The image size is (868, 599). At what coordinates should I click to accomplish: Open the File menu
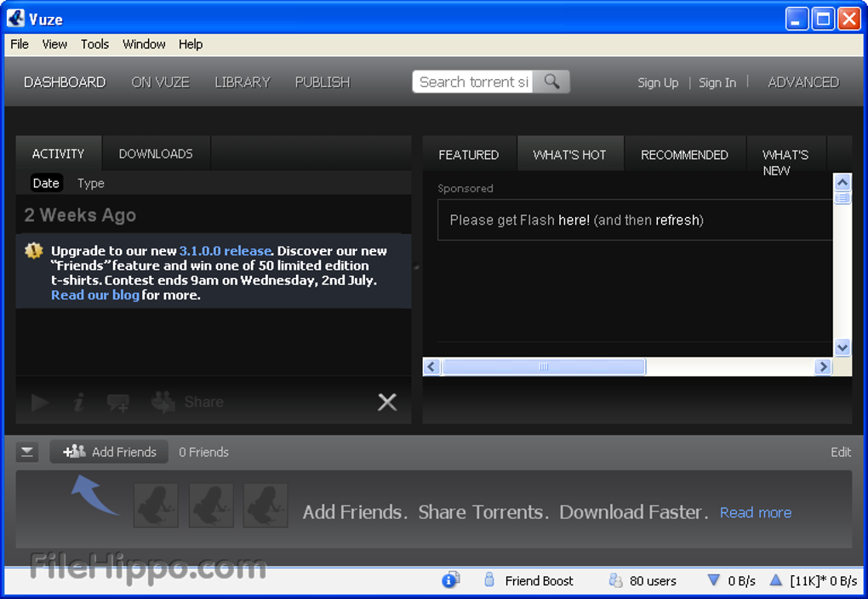pyautogui.click(x=20, y=44)
